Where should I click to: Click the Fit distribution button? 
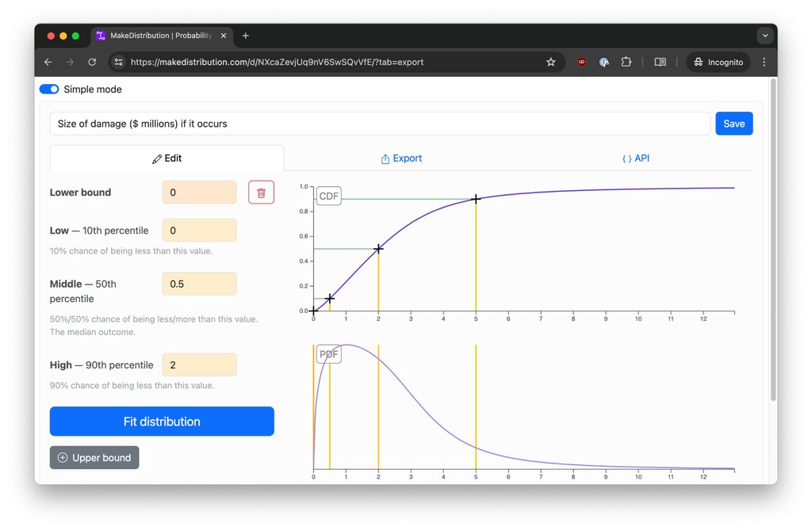click(x=162, y=421)
